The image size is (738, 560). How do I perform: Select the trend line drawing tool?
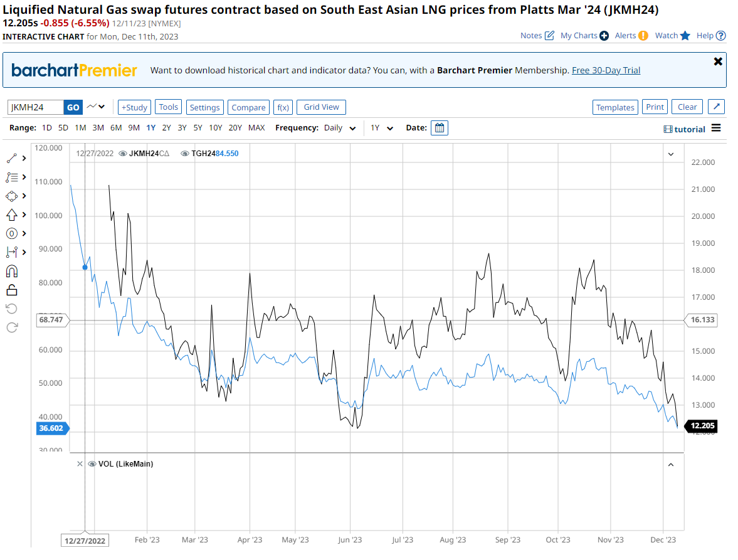coord(12,159)
